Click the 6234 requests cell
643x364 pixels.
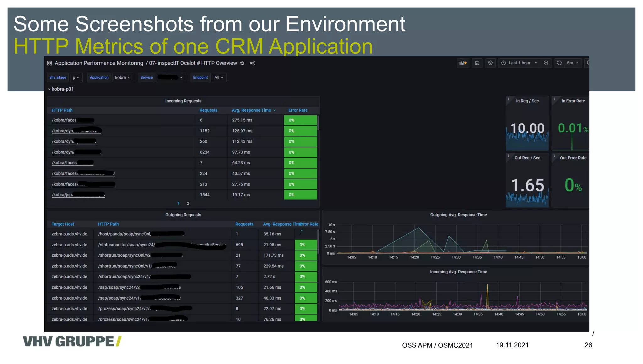205,152
